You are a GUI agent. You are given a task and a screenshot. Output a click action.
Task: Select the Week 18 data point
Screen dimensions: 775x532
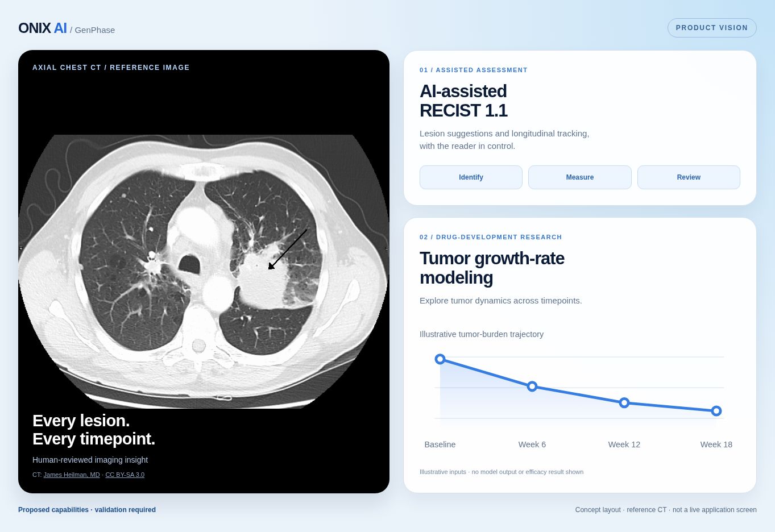click(716, 411)
